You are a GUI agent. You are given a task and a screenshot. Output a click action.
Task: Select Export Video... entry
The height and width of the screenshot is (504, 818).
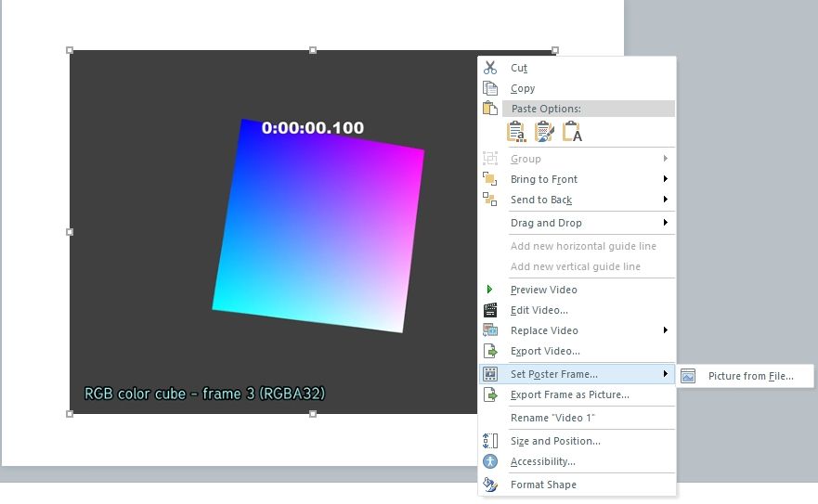[577, 351]
